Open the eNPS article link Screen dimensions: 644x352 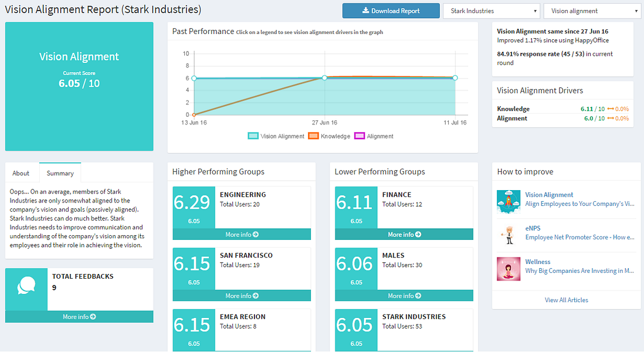coord(533,228)
